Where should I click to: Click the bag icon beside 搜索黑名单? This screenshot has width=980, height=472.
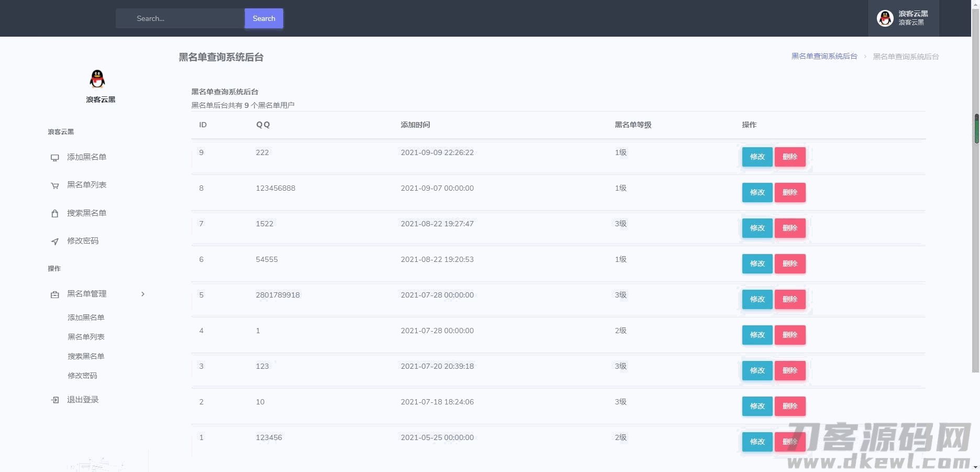click(x=54, y=213)
